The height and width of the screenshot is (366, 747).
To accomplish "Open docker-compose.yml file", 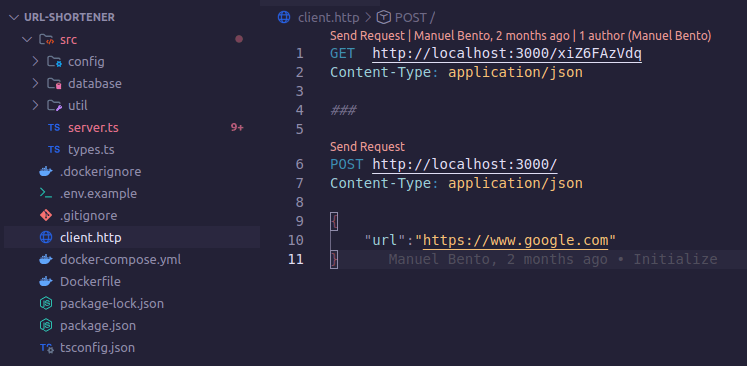I will click(x=121, y=260).
